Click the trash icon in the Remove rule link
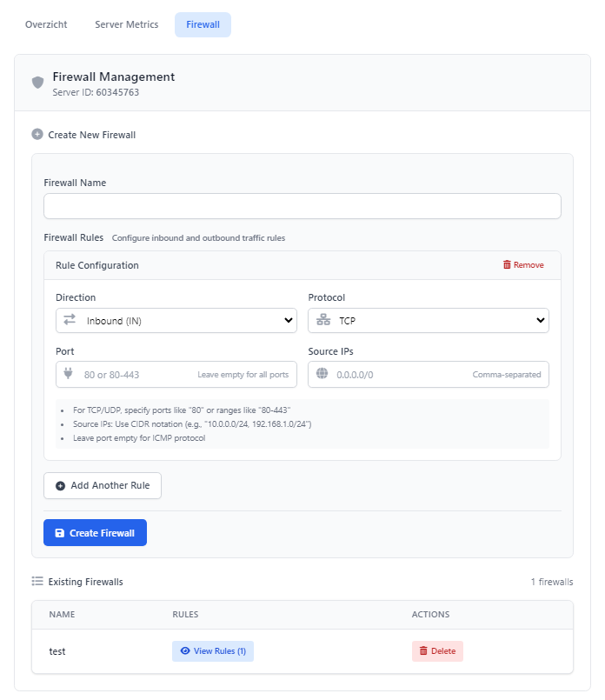Image resolution: width=605 pixels, height=700 pixels. [507, 264]
